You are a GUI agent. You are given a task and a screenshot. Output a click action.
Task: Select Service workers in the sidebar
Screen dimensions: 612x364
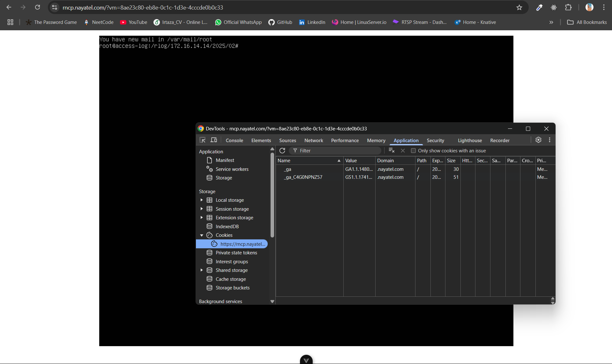tap(232, 169)
